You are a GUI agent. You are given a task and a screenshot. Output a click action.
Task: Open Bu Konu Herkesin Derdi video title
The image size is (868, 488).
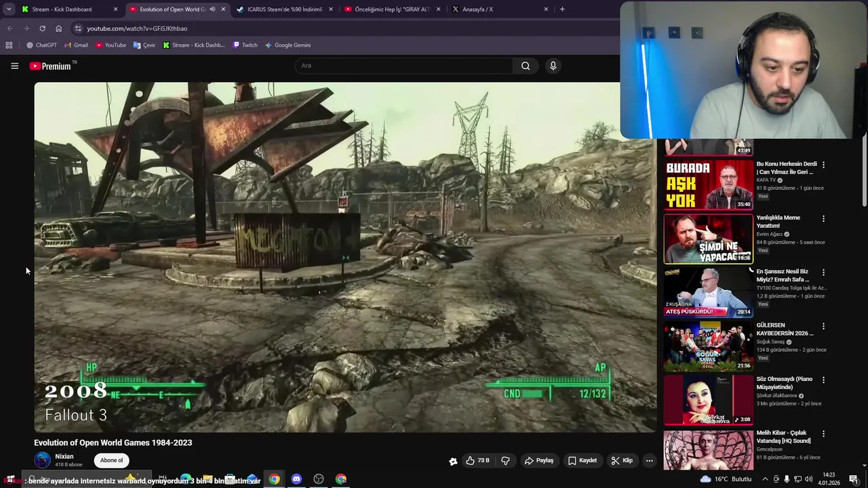point(787,167)
